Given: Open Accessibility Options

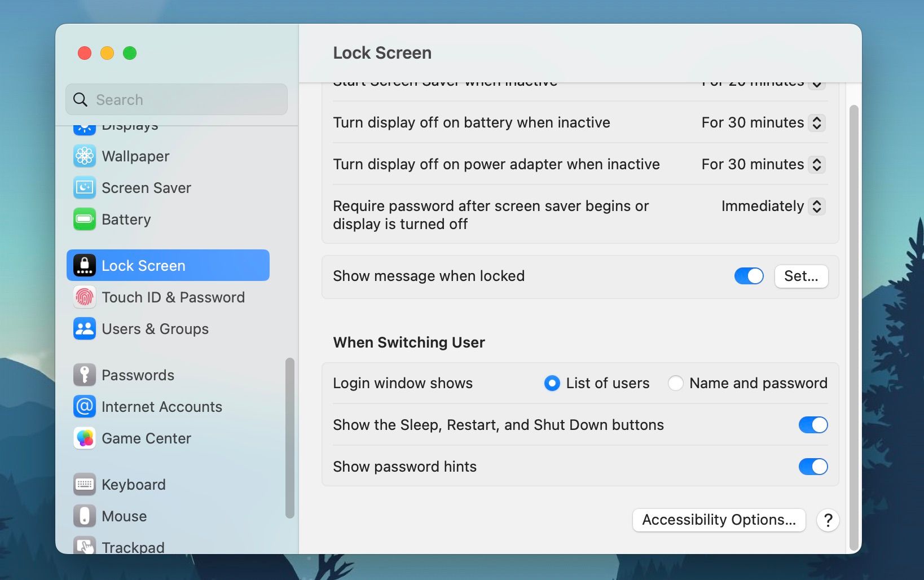Looking at the screenshot, I should (x=719, y=520).
